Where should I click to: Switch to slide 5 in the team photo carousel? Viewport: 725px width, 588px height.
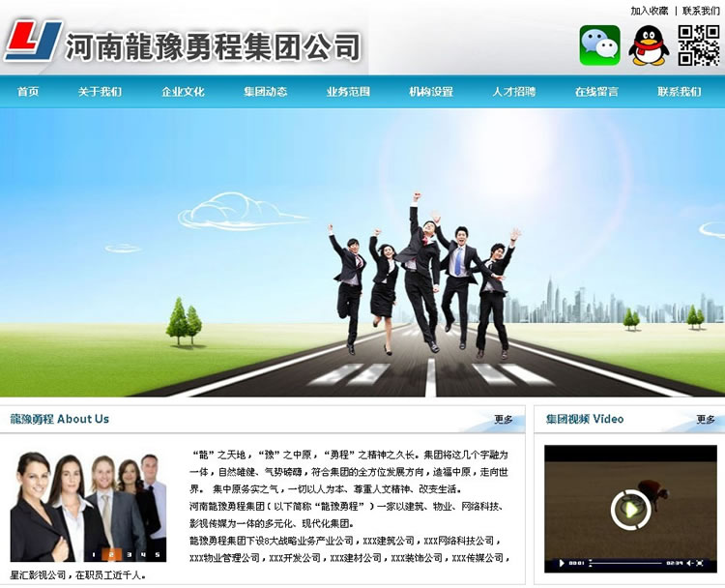click(x=157, y=554)
